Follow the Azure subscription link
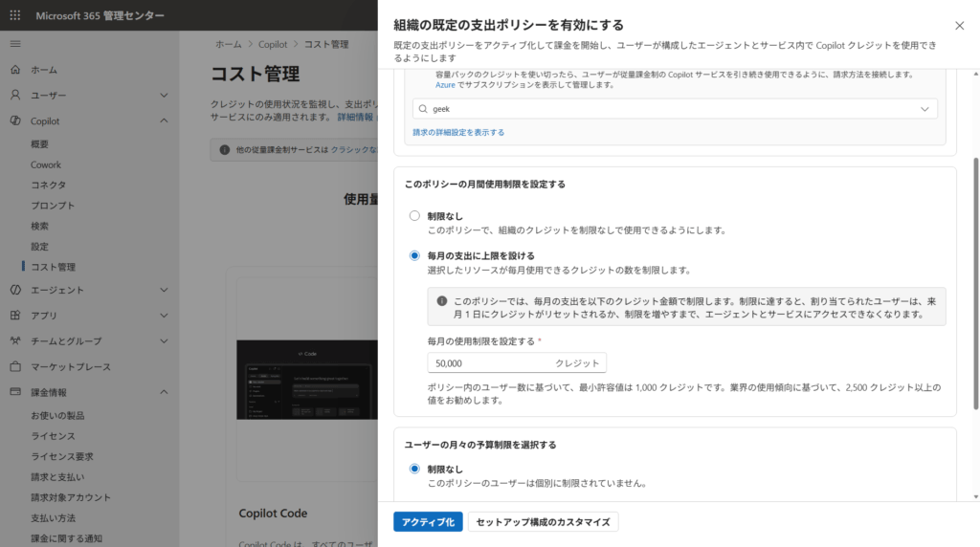 click(x=445, y=85)
